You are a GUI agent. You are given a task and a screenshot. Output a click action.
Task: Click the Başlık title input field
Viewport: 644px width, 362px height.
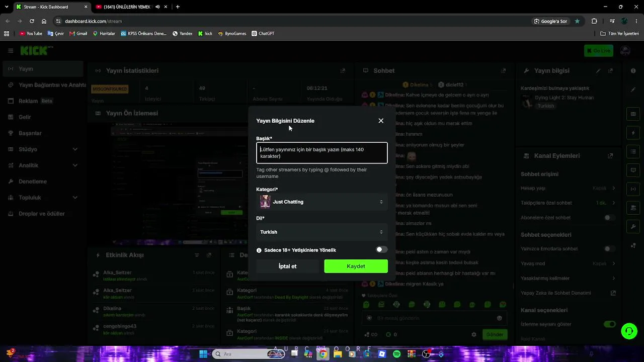click(x=322, y=153)
